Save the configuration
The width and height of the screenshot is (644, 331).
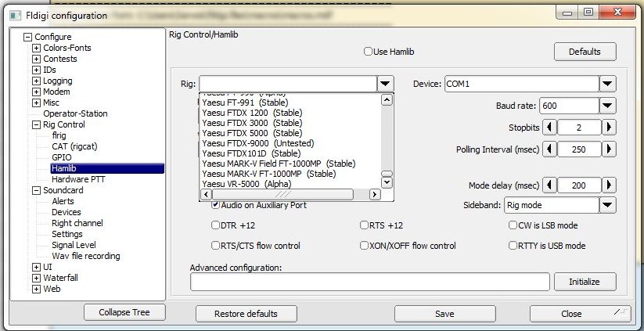click(444, 314)
